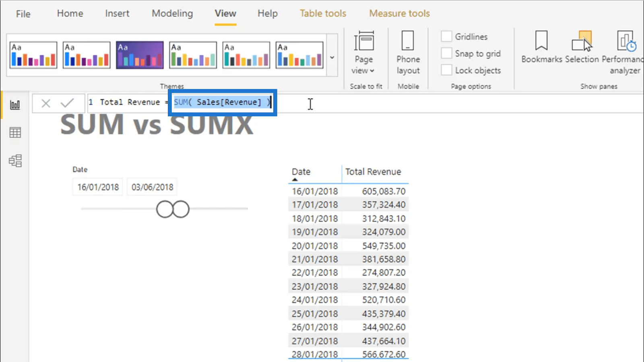The image size is (644, 362).
Task: Click the revenue value 437,664.10
Action: point(384,341)
